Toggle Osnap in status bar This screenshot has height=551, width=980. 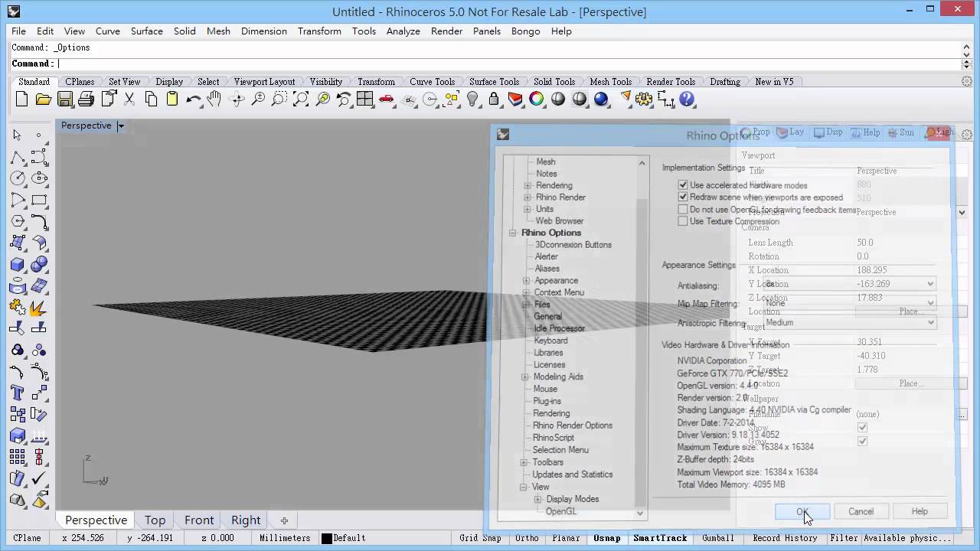pos(607,538)
